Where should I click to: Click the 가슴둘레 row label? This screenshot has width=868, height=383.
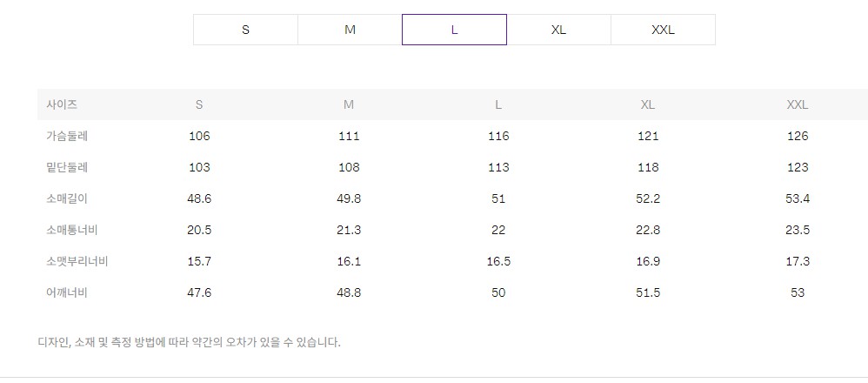[x=67, y=136]
